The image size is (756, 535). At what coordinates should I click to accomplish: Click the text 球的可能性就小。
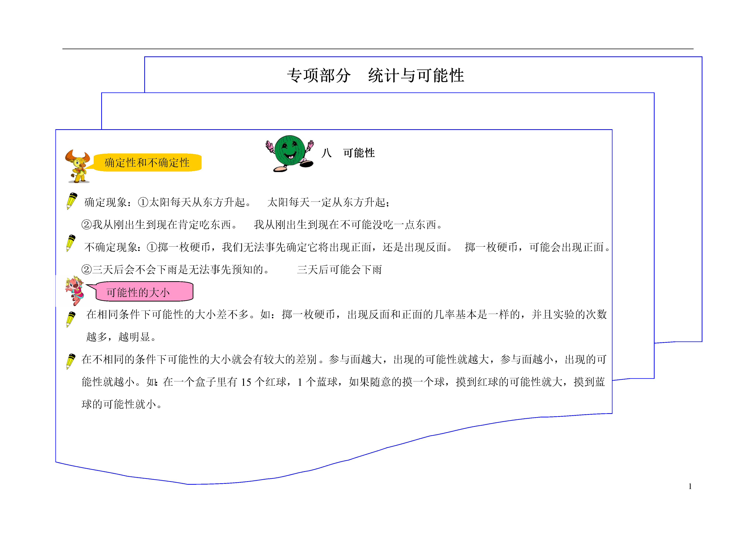[x=122, y=404]
